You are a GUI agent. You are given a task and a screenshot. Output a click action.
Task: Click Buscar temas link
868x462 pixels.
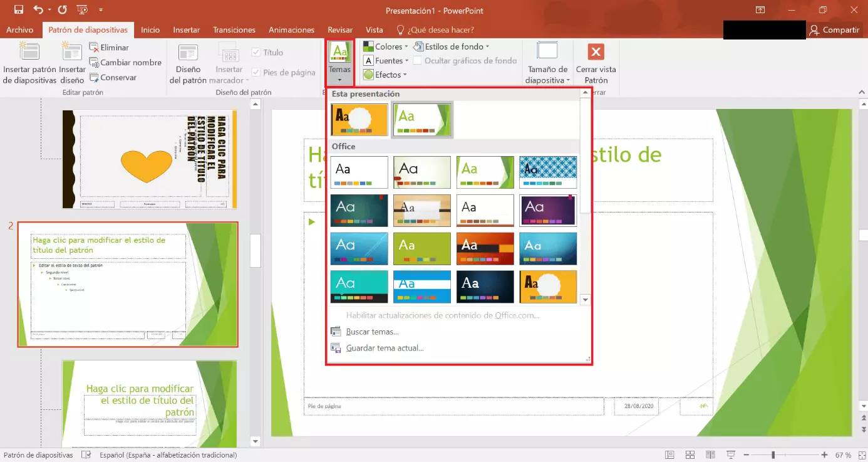[x=372, y=332]
